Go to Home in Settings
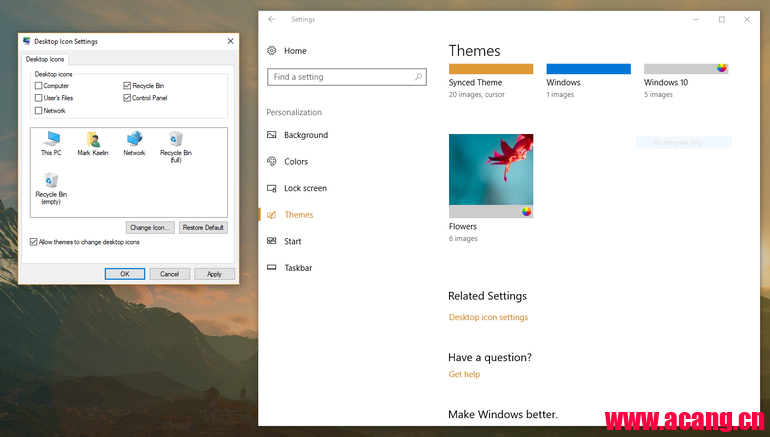Viewport: 770px width, 437px height. [295, 51]
